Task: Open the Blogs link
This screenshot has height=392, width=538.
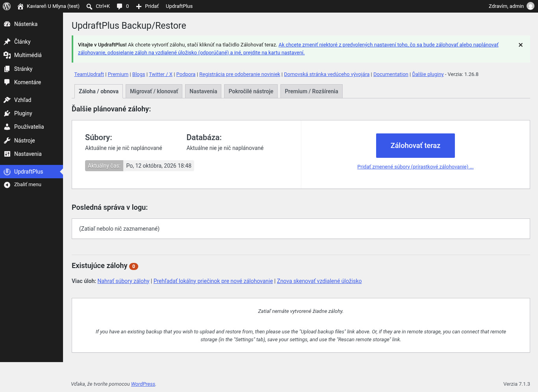Action: 139,74
